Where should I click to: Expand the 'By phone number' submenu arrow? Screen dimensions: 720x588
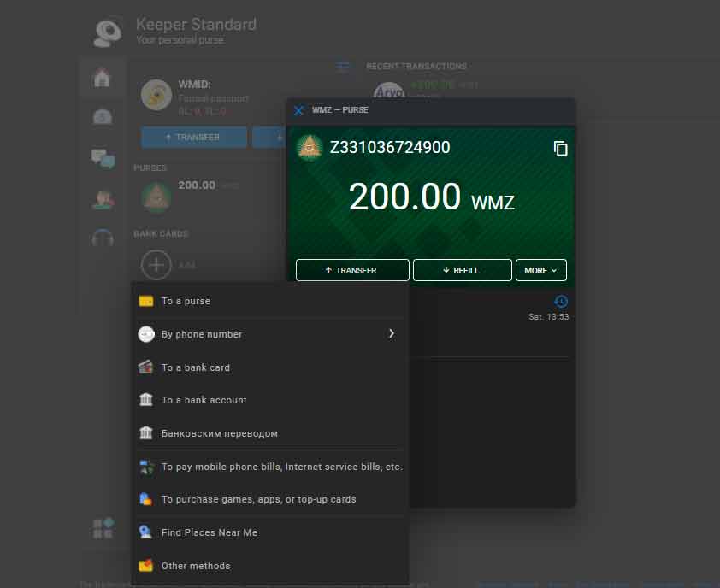392,333
